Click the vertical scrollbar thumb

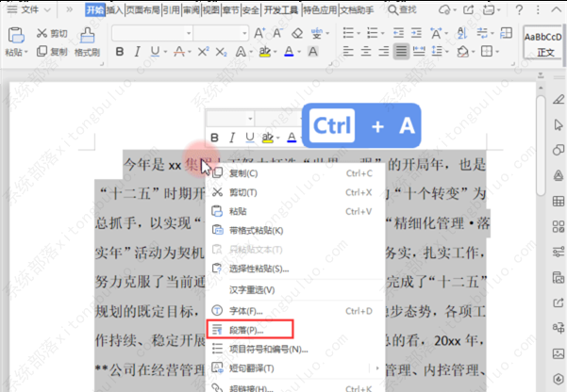[541, 144]
